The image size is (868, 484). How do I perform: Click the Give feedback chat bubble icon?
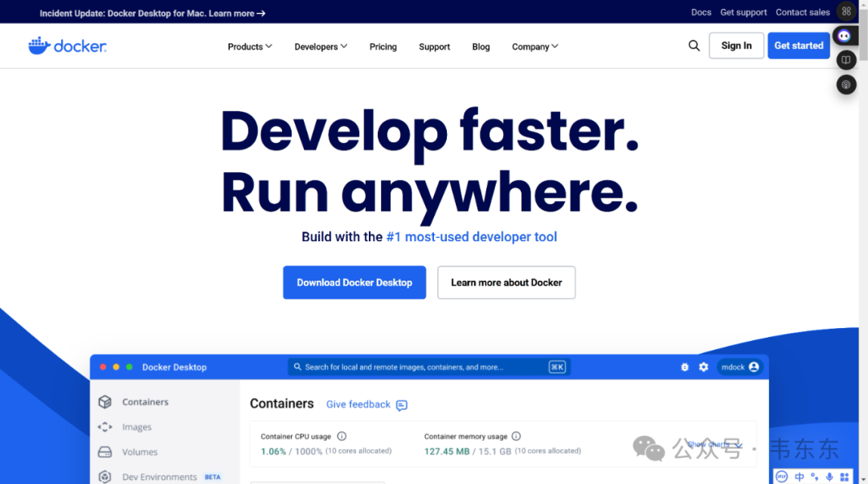pyautogui.click(x=402, y=405)
